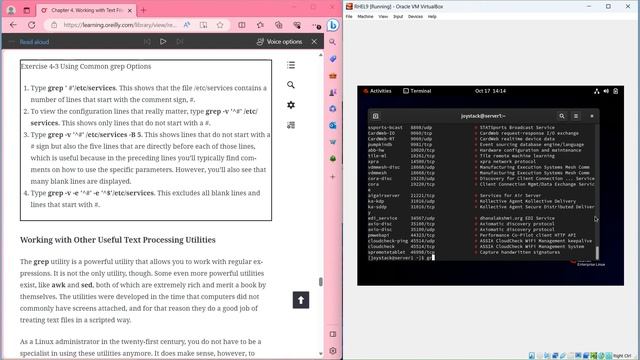View site information lock icon

(54, 25)
